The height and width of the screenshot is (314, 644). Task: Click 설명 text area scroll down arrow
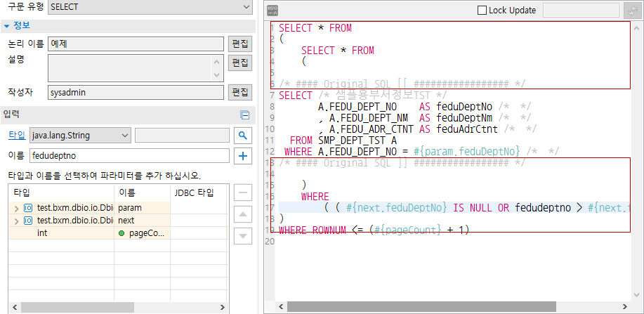coord(217,74)
